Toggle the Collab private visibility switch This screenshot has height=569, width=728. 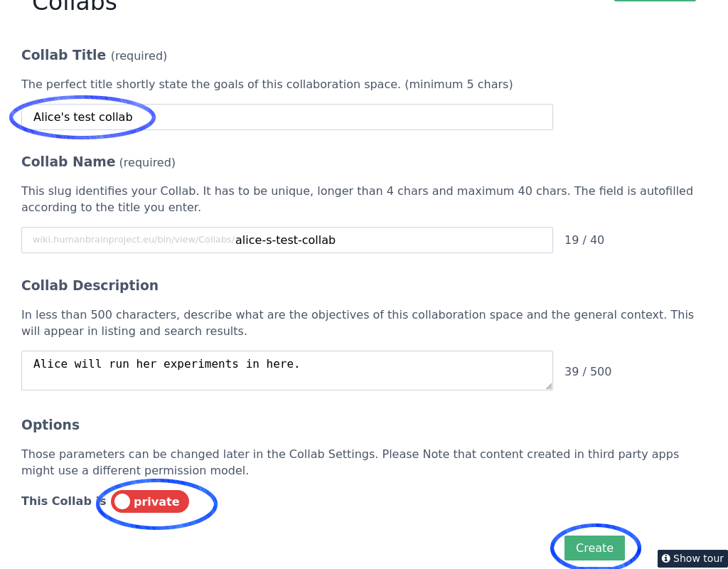pyautogui.click(x=150, y=501)
